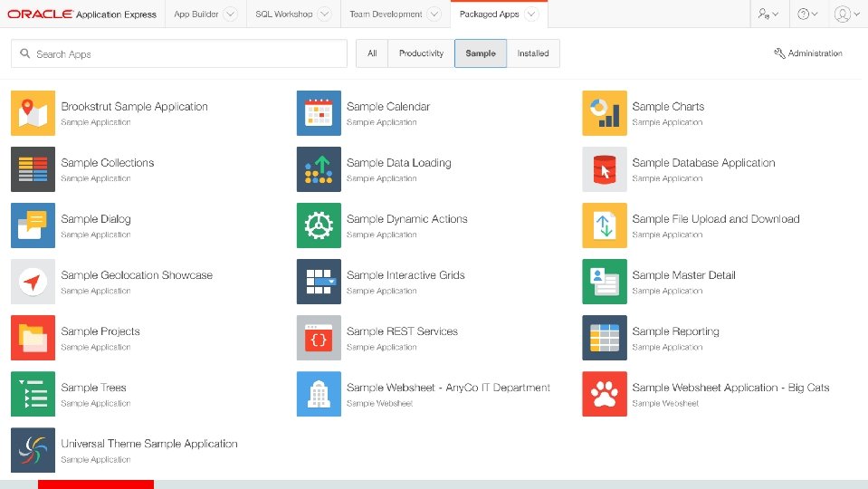The image size is (868, 489).
Task: Open the Sample REST Services icon
Action: click(319, 338)
